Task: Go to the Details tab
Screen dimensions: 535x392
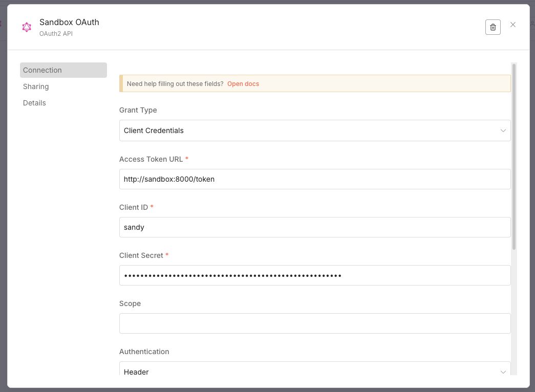Action: tap(34, 103)
